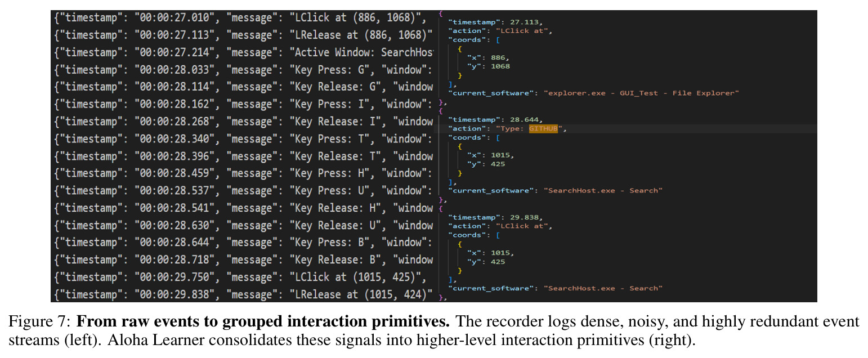868x358 pixels.
Task: Collapse the coords array under "Type: GITHUB"
Action: tap(498, 138)
